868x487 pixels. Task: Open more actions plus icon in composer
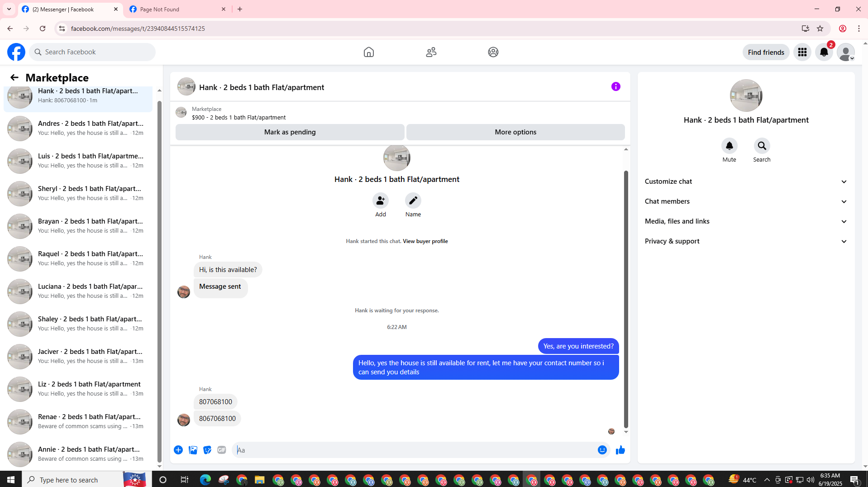point(178,450)
